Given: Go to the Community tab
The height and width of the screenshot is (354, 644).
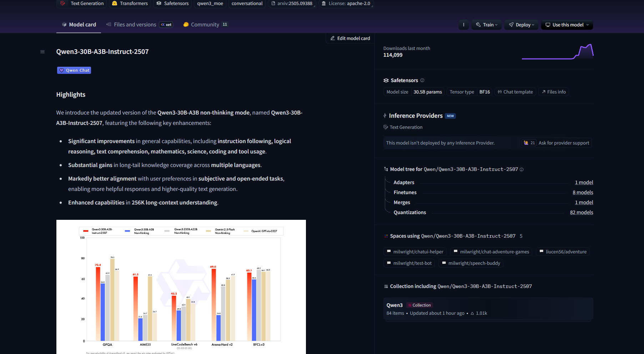Looking at the screenshot, I should (205, 25).
